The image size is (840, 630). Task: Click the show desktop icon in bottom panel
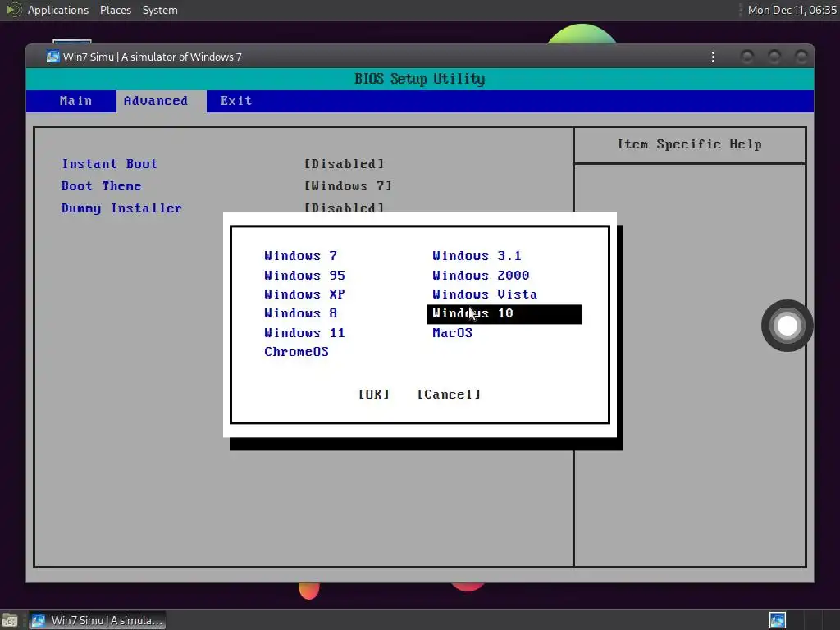[10, 621]
